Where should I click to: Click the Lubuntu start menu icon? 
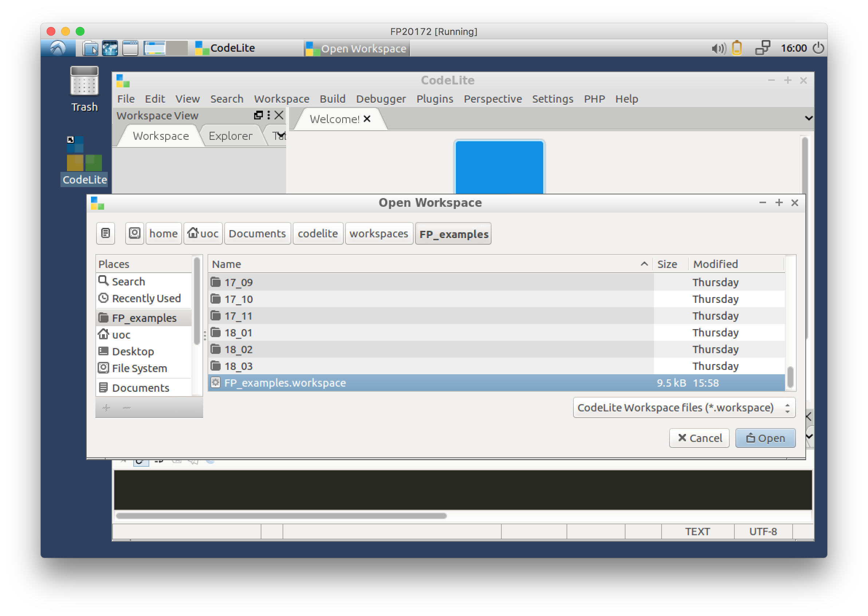(58, 48)
